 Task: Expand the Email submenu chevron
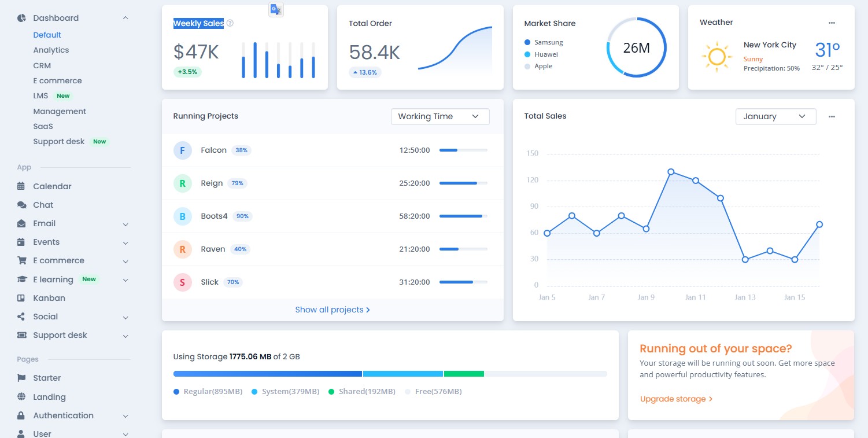click(x=125, y=224)
